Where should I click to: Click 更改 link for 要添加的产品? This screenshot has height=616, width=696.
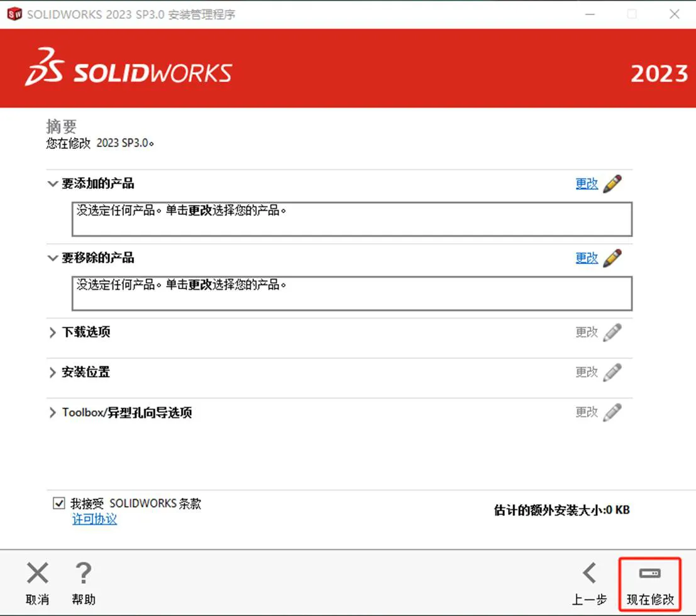(x=587, y=184)
